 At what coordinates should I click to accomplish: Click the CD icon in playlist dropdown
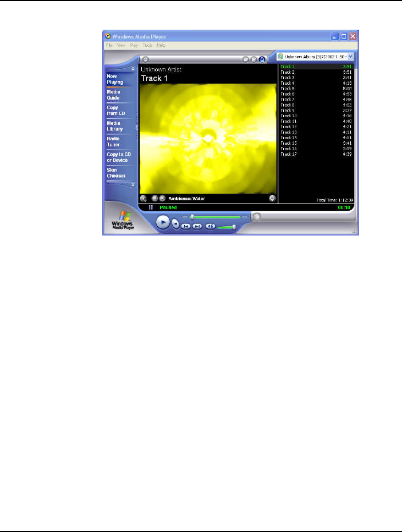280,57
